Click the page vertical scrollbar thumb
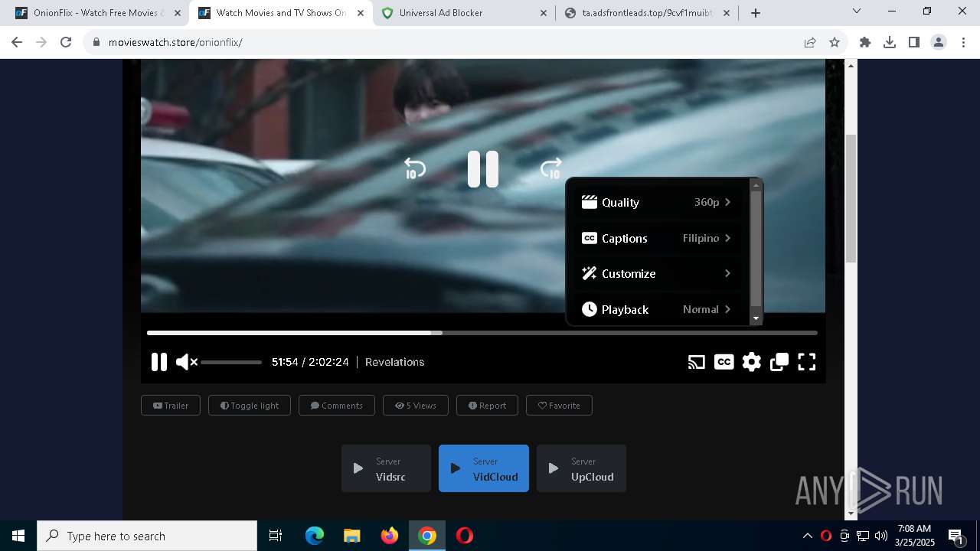 pos(851,199)
